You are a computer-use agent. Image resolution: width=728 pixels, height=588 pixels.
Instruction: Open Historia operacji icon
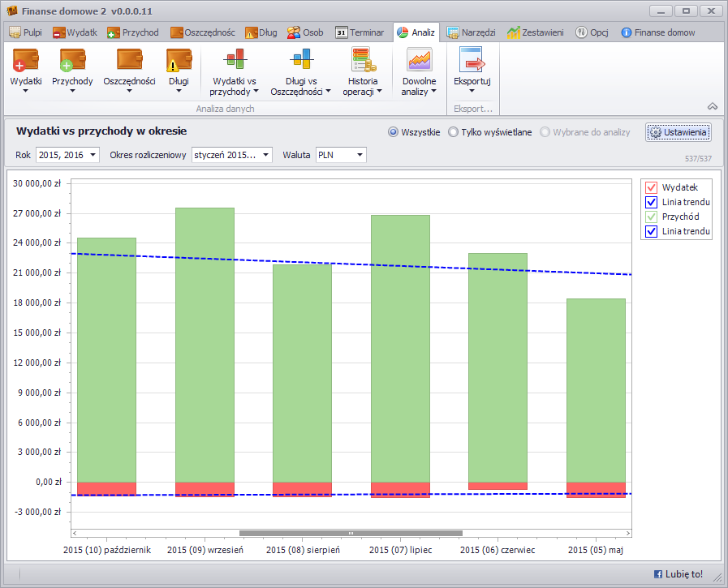pos(362,61)
